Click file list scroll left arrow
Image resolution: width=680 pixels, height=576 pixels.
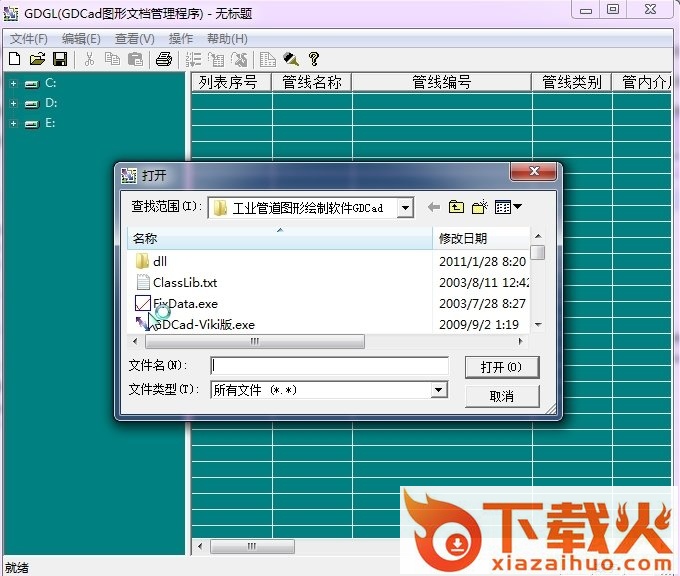(135, 341)
